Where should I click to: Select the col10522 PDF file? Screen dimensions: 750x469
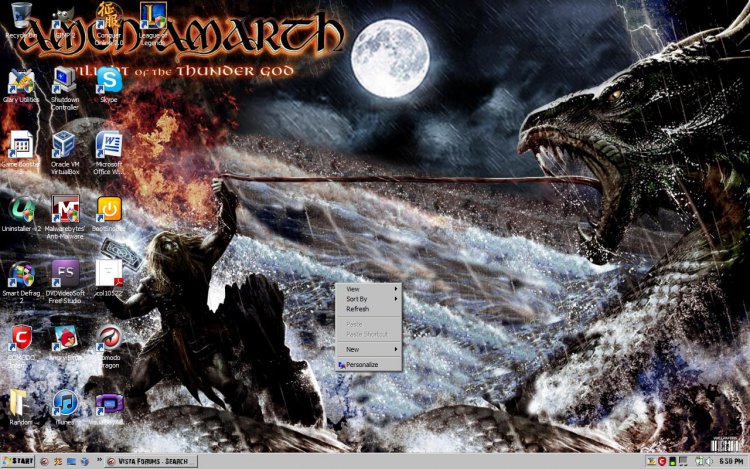click(x=109, y=279)
